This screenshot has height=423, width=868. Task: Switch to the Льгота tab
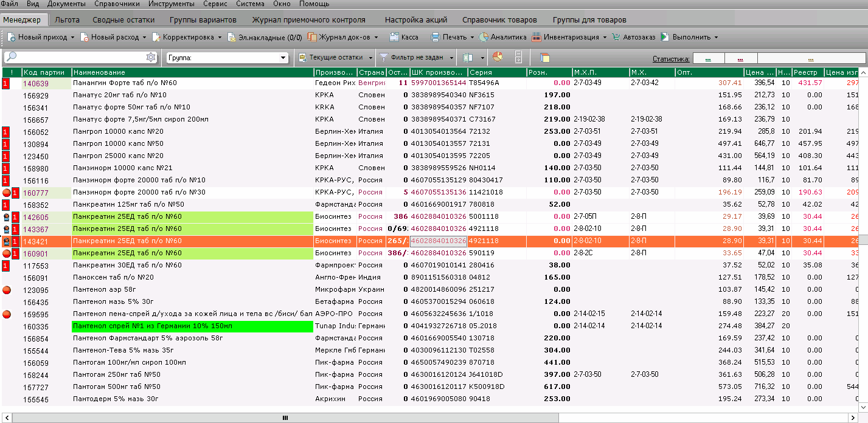point(68,20)
